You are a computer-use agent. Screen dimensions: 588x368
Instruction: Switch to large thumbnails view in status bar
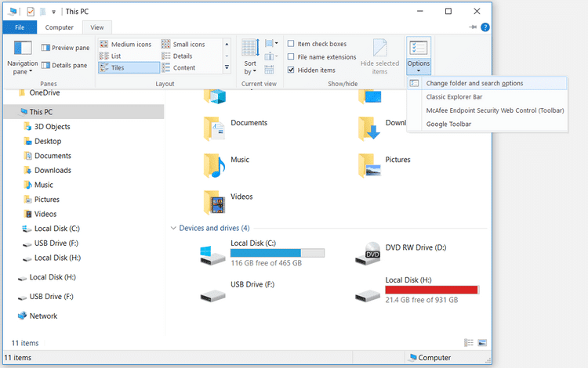point(482,342)
